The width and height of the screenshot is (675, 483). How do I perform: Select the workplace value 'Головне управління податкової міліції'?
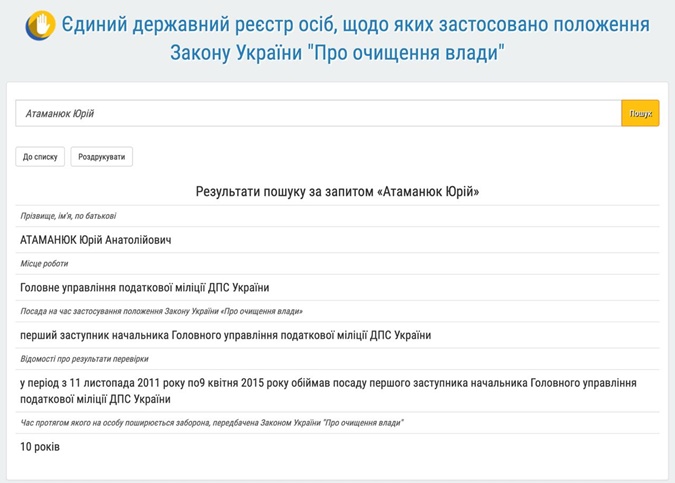pyautogui.click(x=144, y=288)
